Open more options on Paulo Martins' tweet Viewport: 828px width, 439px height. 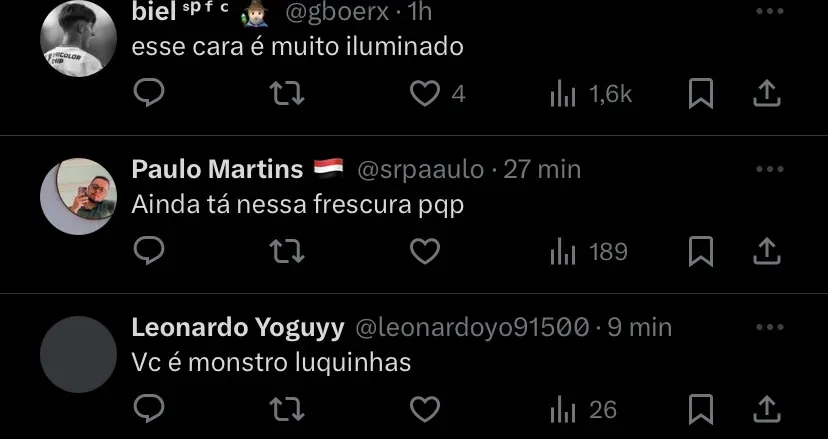tap(769, 169)
